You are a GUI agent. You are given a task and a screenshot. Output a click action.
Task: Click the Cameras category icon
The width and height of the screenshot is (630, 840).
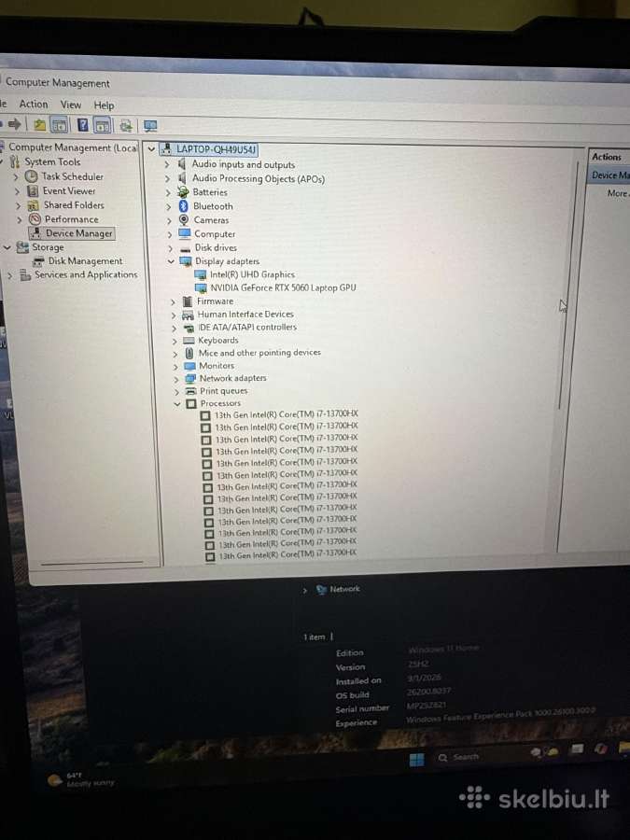click(x=184, y=219)
